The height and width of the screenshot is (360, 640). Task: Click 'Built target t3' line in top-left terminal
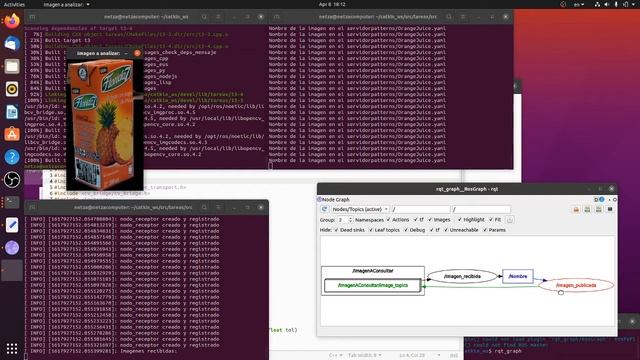tap(67, 40)
